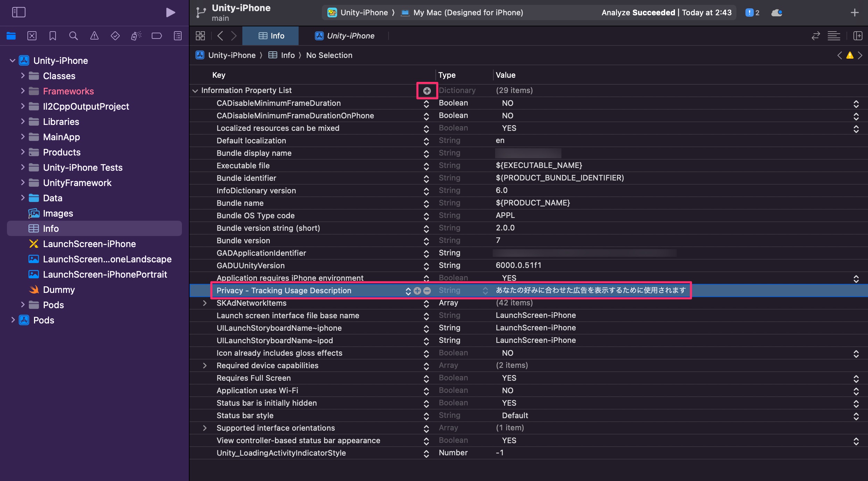Expand the Frameworks folder
This screenshot has width=868, height=481.
click(23, 91)
